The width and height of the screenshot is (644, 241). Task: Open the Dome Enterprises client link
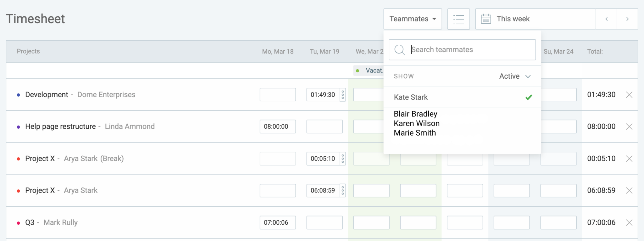106,94
